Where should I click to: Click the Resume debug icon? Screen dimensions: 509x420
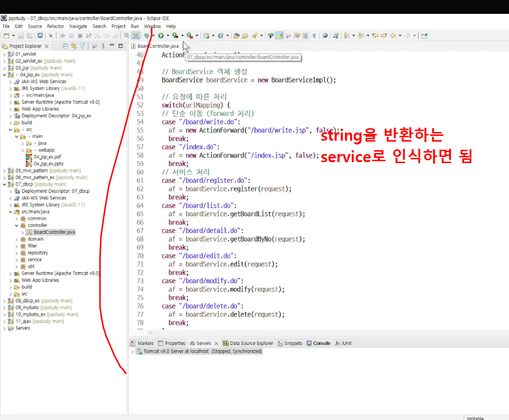(x=63, y=36)
